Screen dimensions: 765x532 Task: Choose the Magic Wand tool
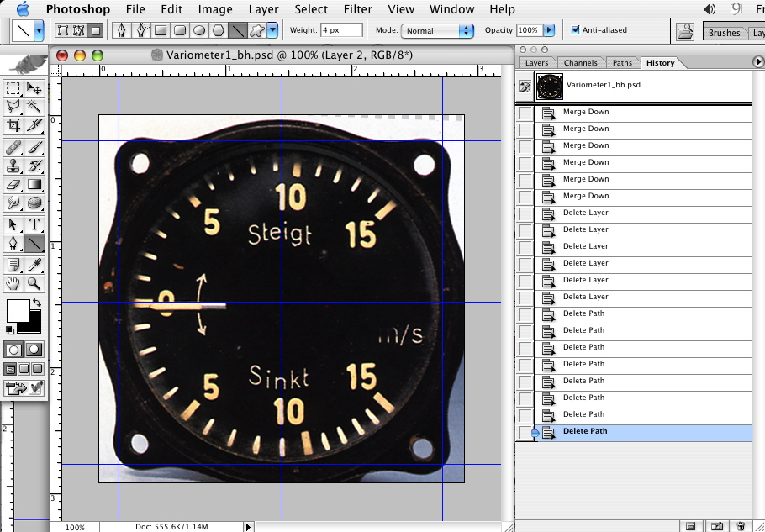(x=34, y=107)
